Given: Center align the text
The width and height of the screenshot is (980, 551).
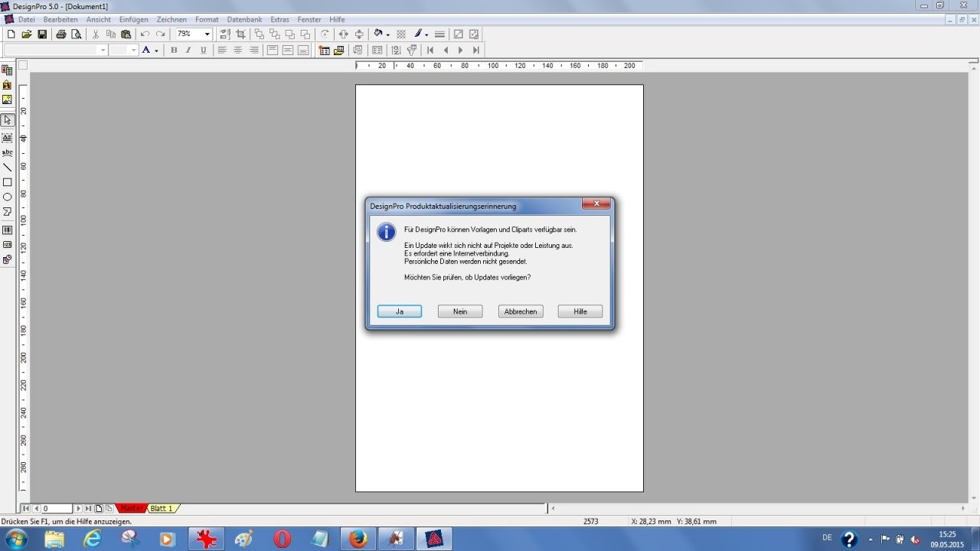Looking at the screenshot, I should coord(238,51).
